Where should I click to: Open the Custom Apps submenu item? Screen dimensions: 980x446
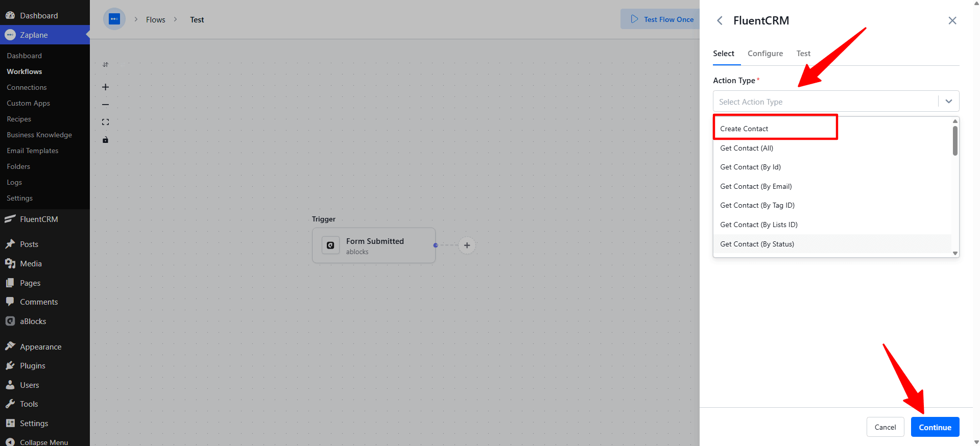[29, 103]
